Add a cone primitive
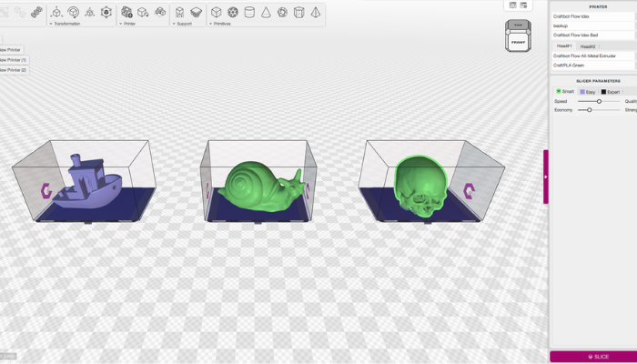 click(x=266, y=12)
